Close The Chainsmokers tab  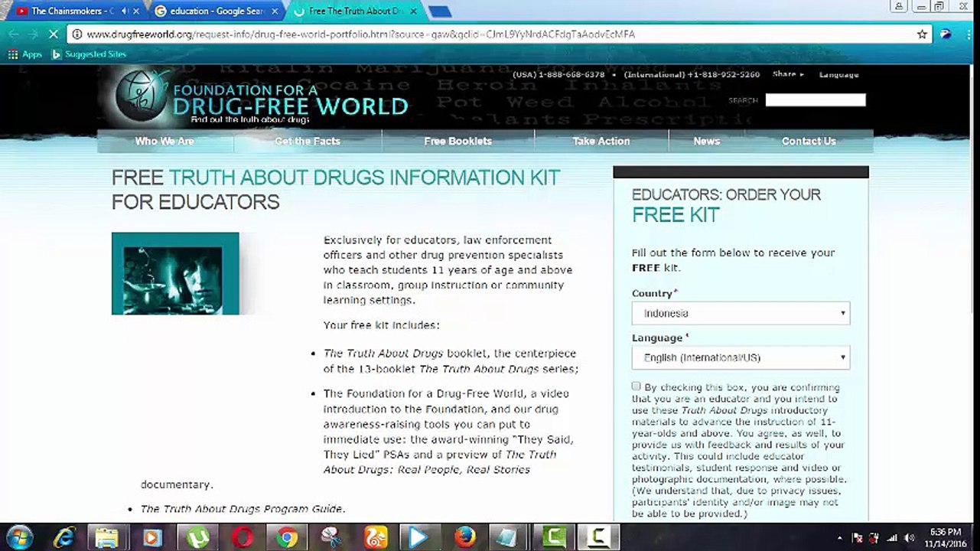pos(136,11)
